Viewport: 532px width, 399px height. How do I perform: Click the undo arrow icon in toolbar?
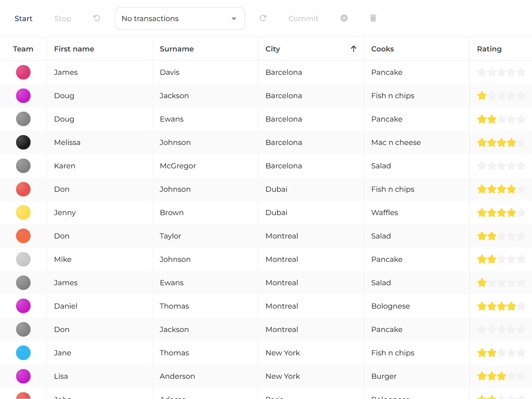coord(97,18)
